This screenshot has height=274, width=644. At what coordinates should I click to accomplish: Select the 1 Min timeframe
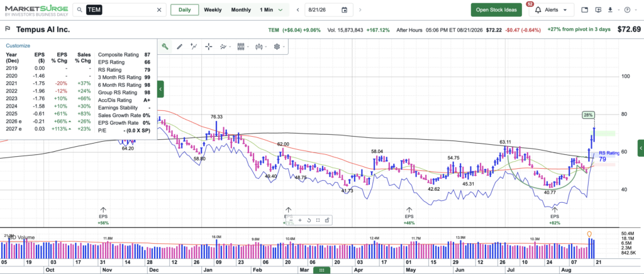pyautogui.click(x=267, y=10)
